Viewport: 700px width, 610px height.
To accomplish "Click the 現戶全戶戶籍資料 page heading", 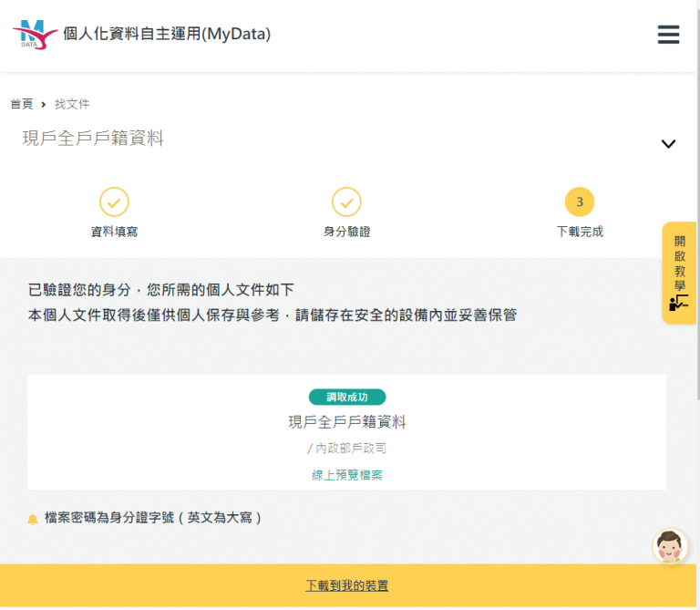I will pyautogui.click(x=93, y=139).
